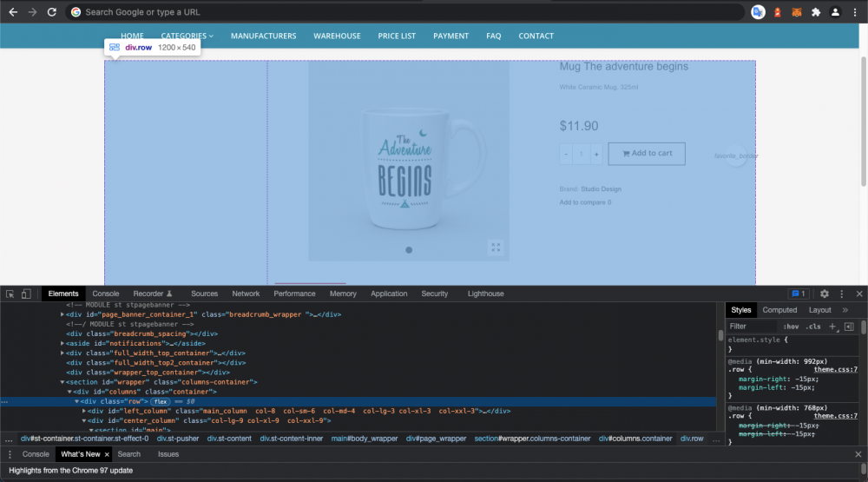Image resolution: width=868 pixels, height=482 pixels.
Task: Click the Filter styles input field
Action: (x=751, y=327)
